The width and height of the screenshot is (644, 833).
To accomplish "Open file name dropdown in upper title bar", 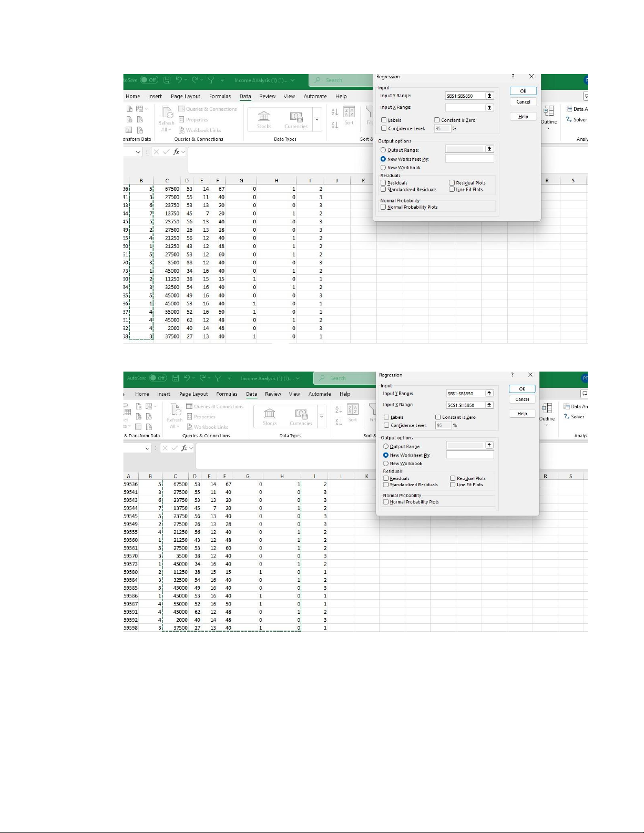I will 293,80.
